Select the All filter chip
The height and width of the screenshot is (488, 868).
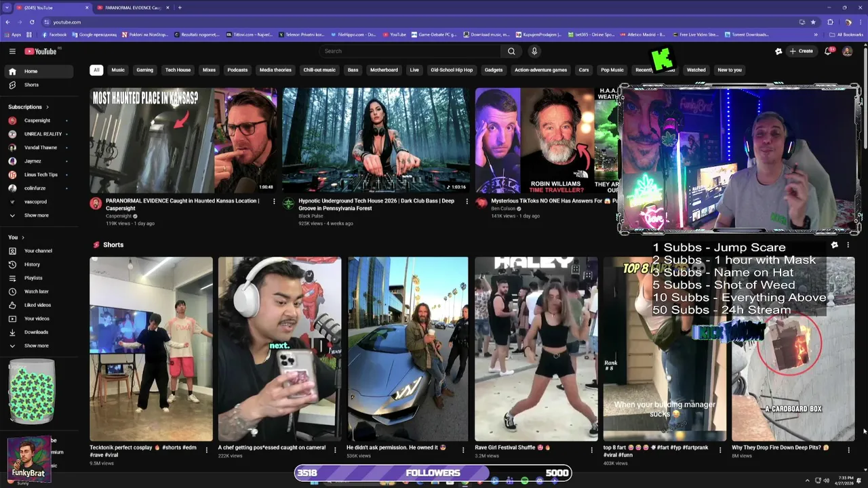click(x=96, y=70)
